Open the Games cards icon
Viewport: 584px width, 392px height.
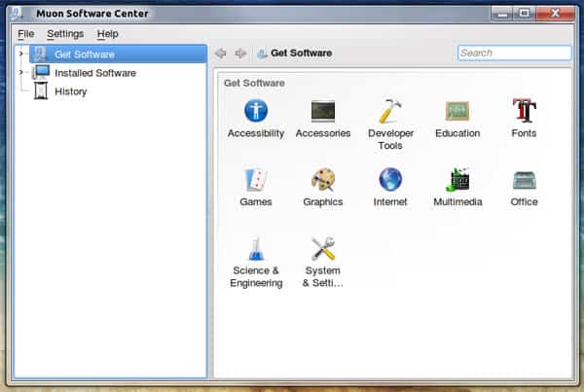pyautogui.click(x=256, y=180)
